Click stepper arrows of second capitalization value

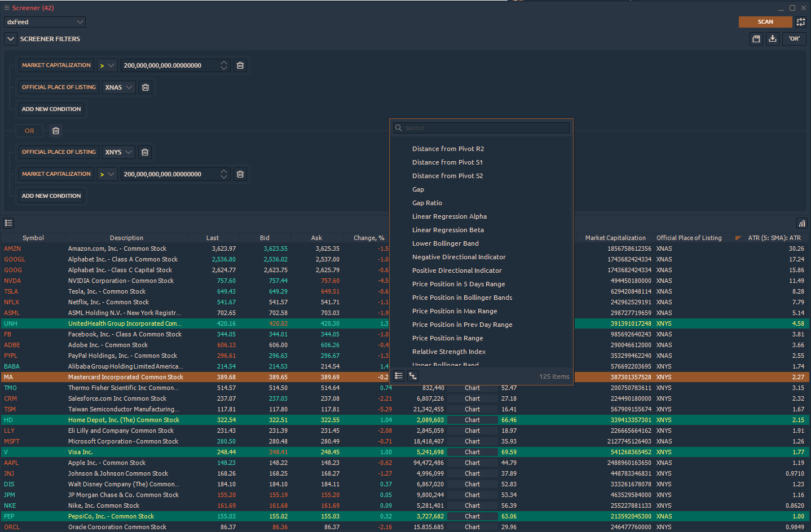224,174
